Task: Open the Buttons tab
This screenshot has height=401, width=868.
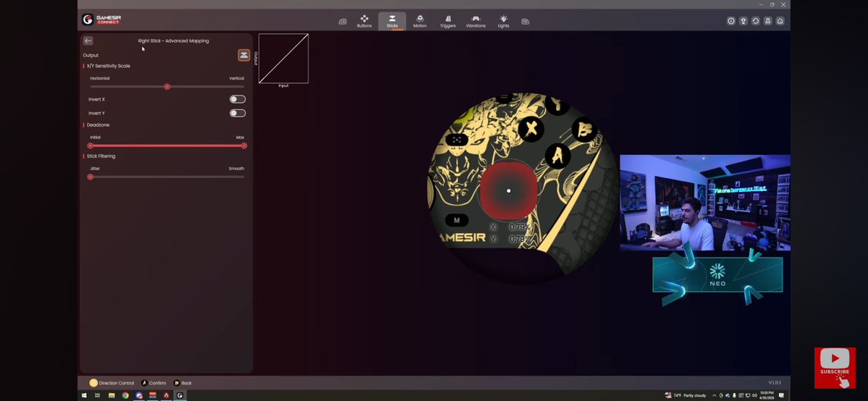Action: coord(364,21)
